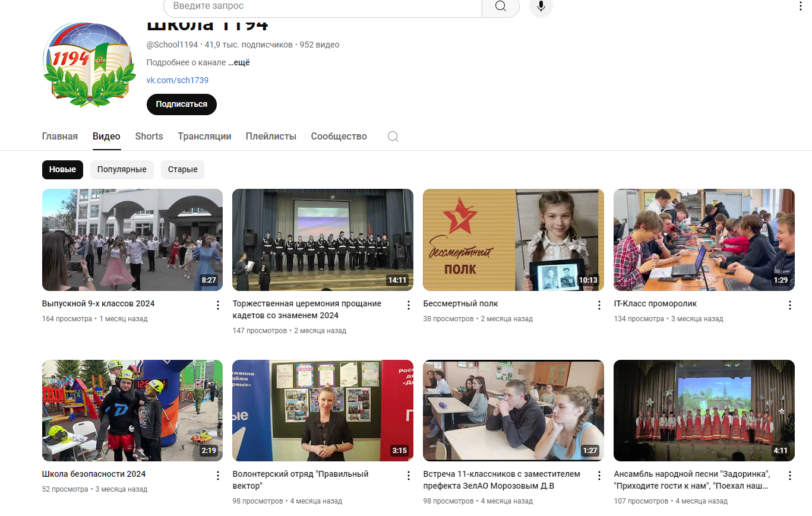Click the @School1194 channel handle
Image resolution: width=812 pixels, height=516 pixels.
pos(172,45)
